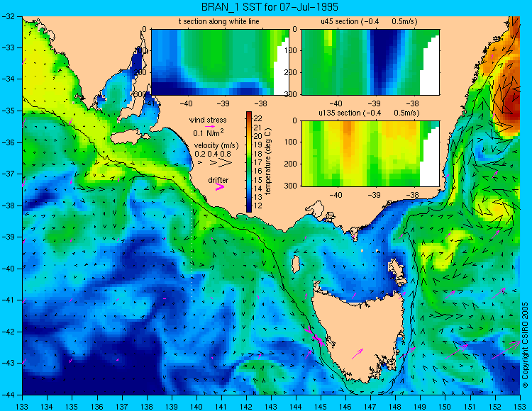
Task: Click longitude label '133' on bottom axis
Action: coord(23,407)
